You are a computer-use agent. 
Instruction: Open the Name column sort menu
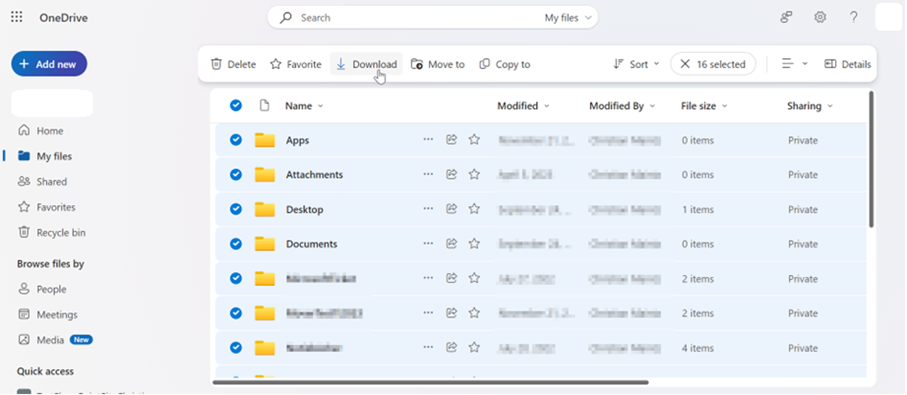(304, 106)
